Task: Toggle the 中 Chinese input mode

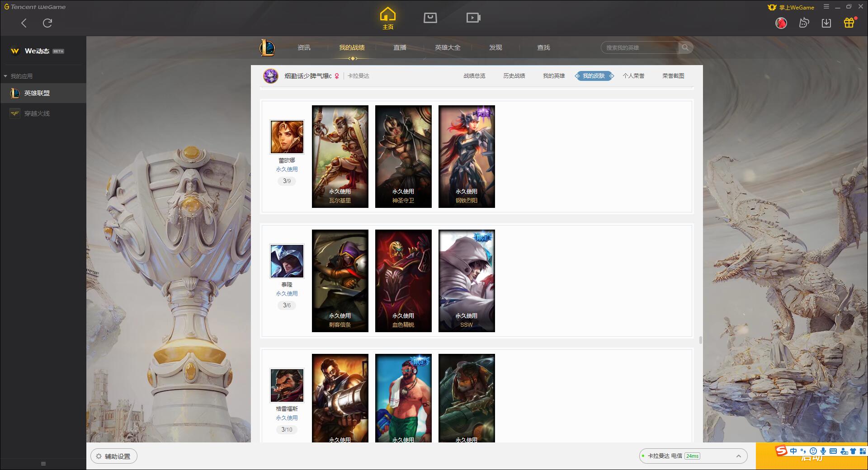Action: coord(793,451)
